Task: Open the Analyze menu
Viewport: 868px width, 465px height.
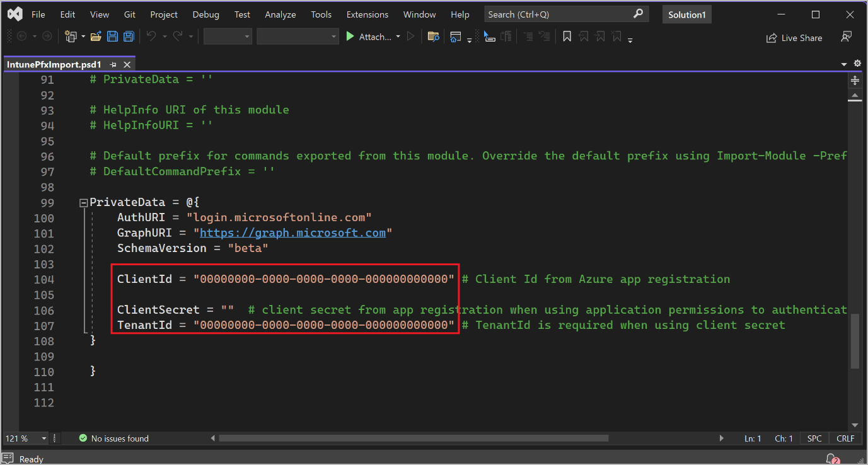Action: pos(280,14)
